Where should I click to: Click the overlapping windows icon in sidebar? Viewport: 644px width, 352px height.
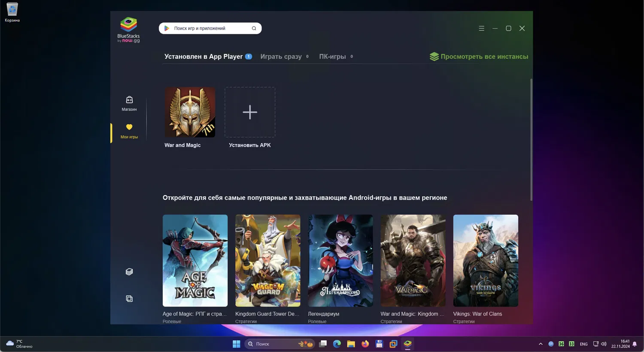(x=129, y=298)
